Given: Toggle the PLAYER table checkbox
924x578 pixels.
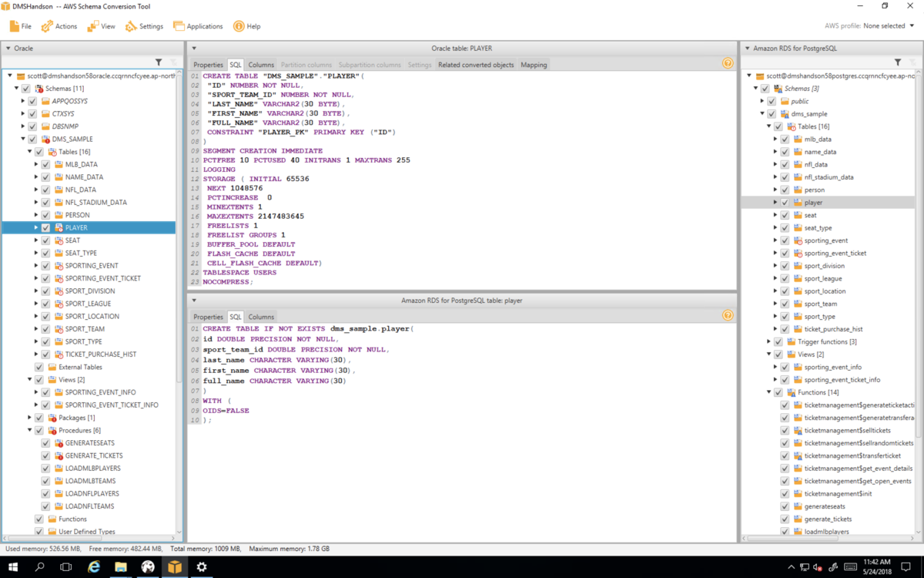Looking at the screenshot, I should tap(45, 228).
